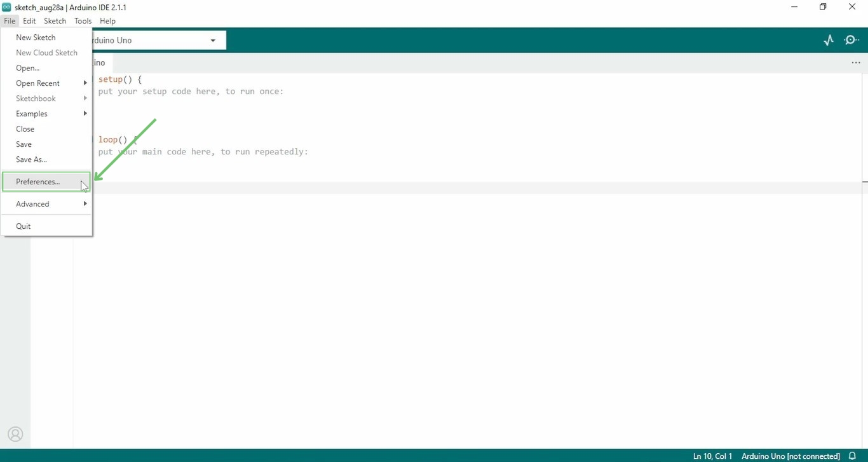Expand the Advanced submenu
Image resolution: width=868 pixels, height=462 pixels.
click(32, 203)
